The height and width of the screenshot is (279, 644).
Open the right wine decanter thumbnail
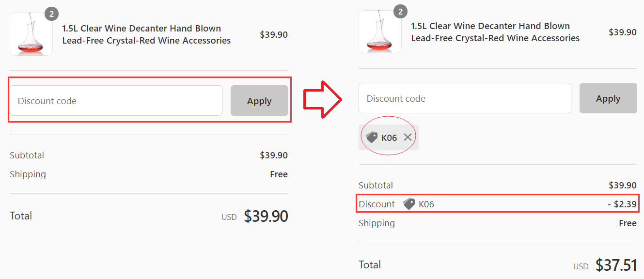[x=380, y=32]
